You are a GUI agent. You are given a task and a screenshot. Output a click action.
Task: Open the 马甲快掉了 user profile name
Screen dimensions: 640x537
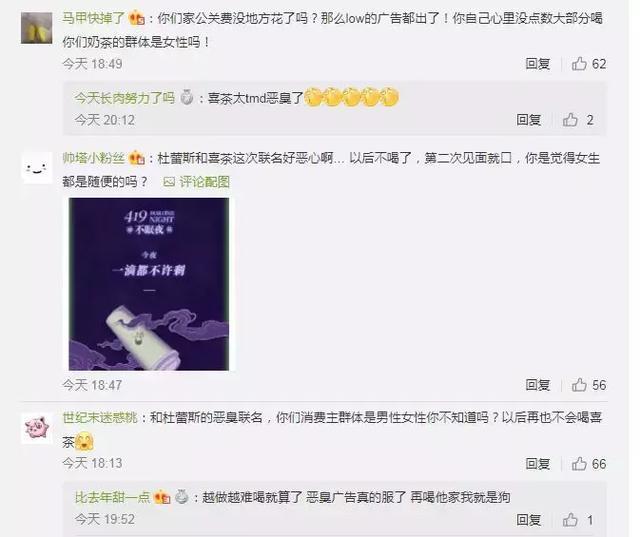(x=93, y=18)
